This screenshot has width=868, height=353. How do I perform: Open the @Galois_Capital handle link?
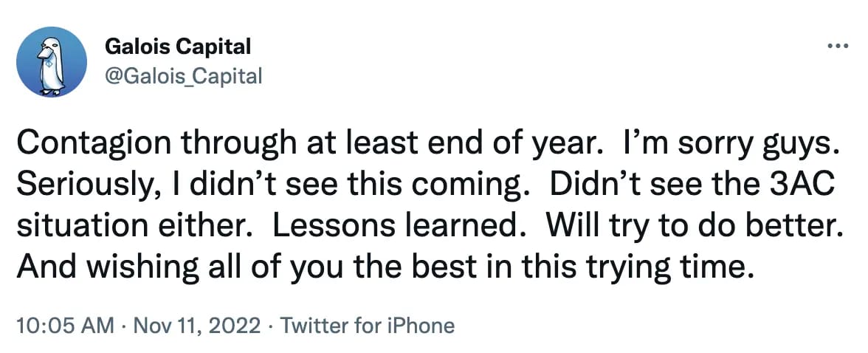[x=184, y=75]
